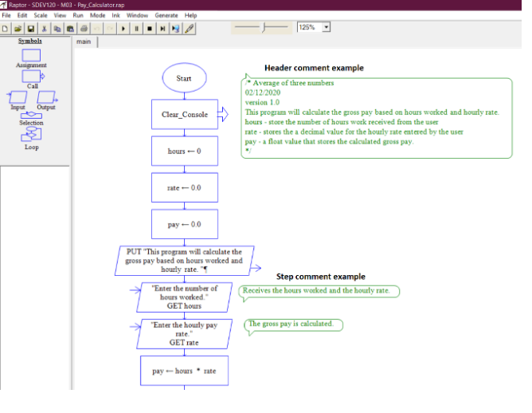
Task: Select the rate ← 0.0 assignment box
Action: (185, 188)
